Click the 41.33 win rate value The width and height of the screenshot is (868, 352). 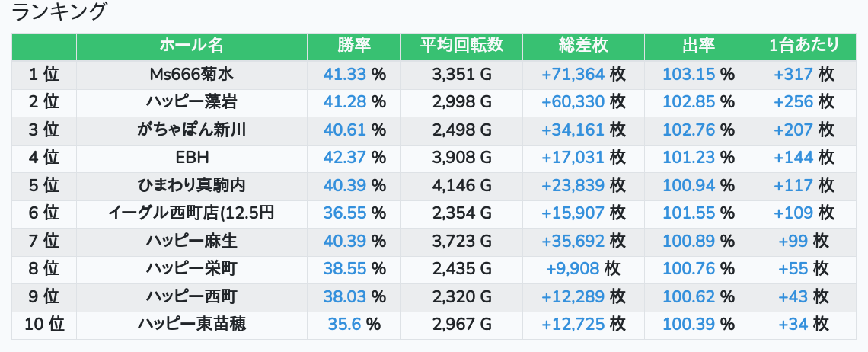345,74
